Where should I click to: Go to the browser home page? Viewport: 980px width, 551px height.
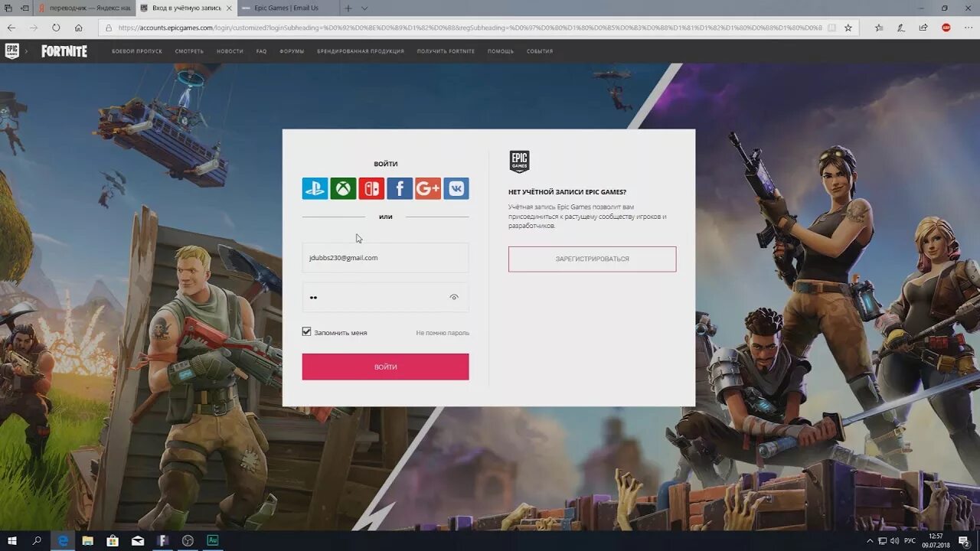(x=78, y=28)
